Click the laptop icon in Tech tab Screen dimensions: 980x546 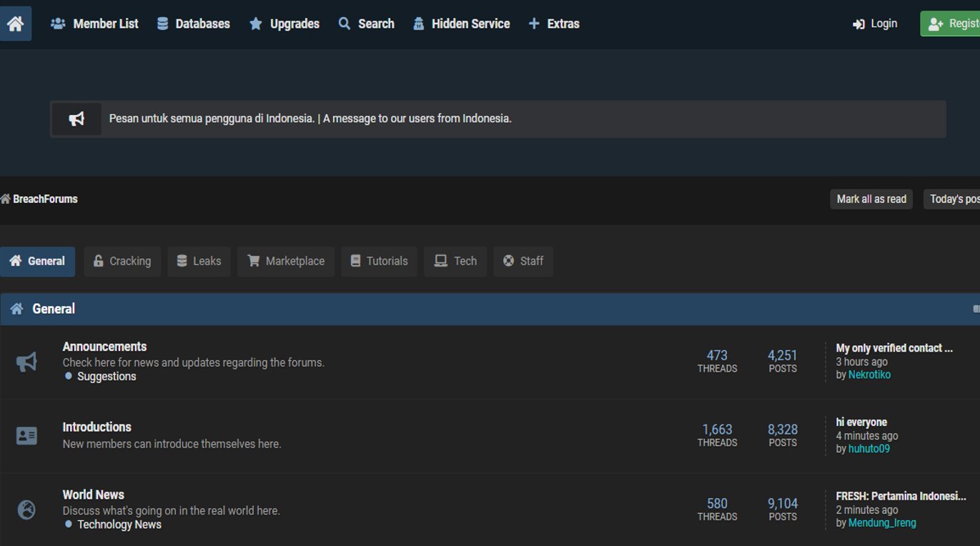[x=441, y=261]
